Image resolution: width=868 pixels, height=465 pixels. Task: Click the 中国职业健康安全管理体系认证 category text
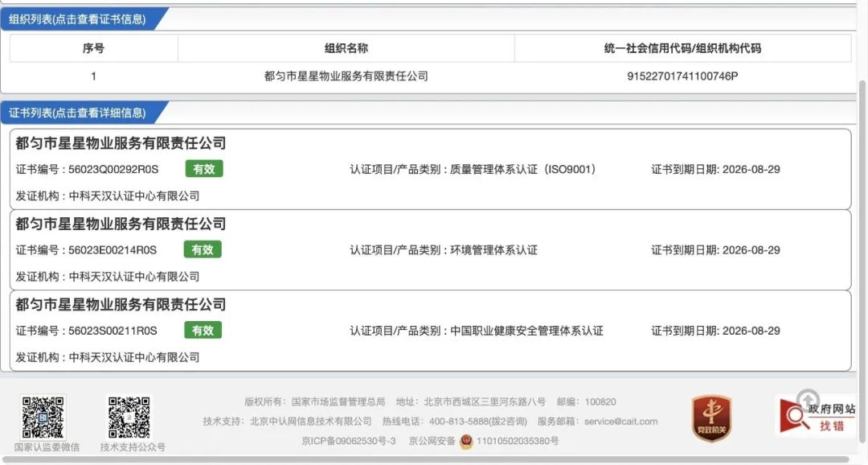point(526,331)
